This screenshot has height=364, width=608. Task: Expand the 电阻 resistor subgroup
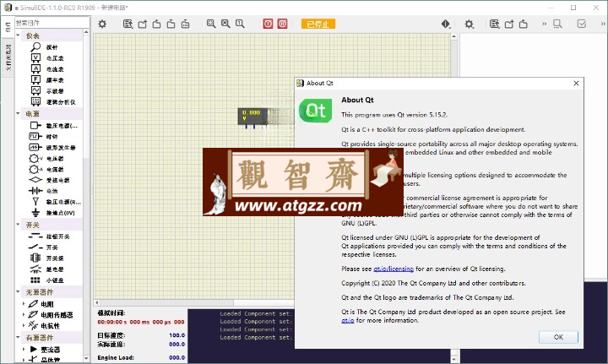point(24,304)
